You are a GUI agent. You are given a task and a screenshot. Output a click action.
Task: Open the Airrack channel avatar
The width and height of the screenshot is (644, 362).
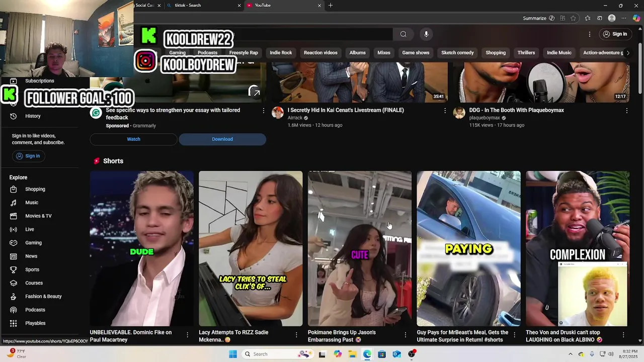click(278, 113)
